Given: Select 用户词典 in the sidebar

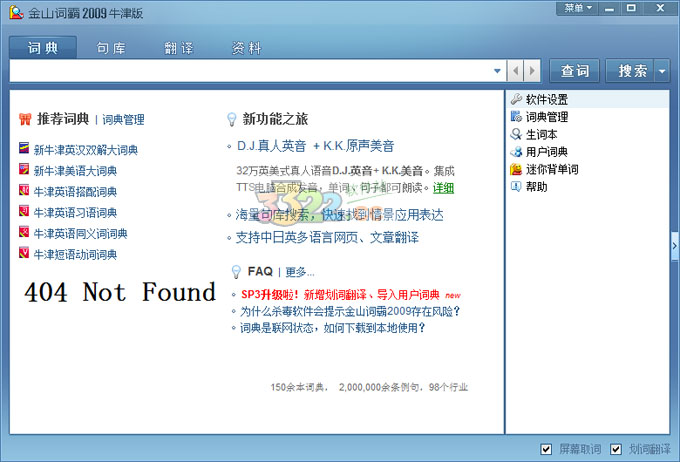Looking at the screenshot, I should click(588, 152).
